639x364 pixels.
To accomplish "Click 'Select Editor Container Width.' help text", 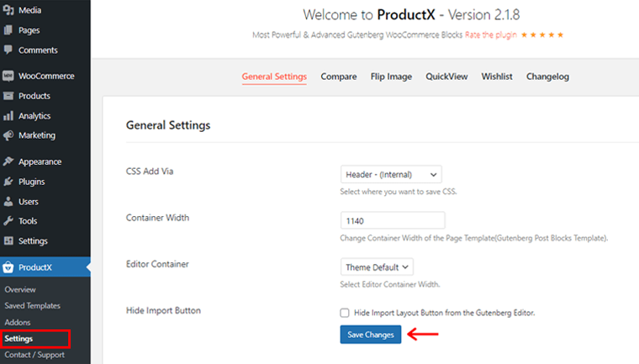I will [x=390, y=284].
